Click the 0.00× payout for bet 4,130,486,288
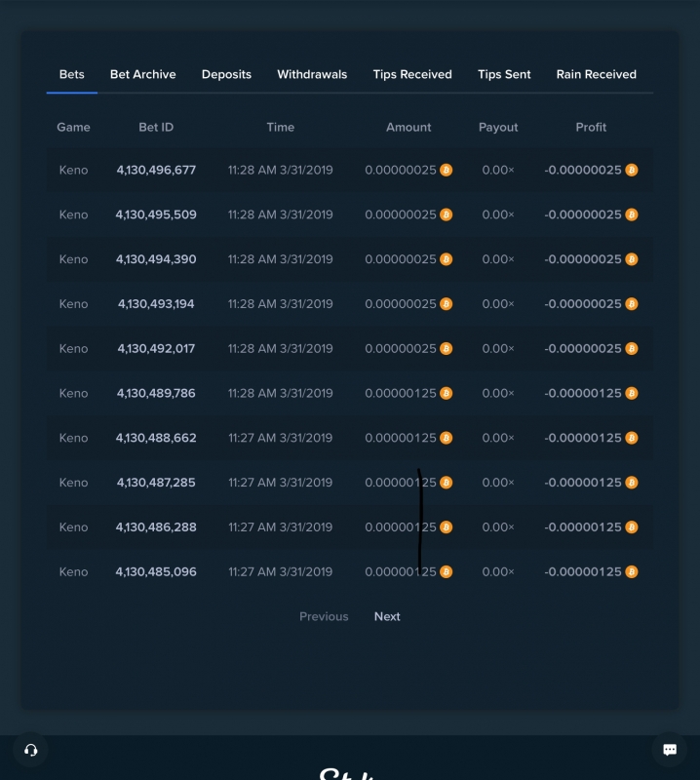 (x=498, y=527)
